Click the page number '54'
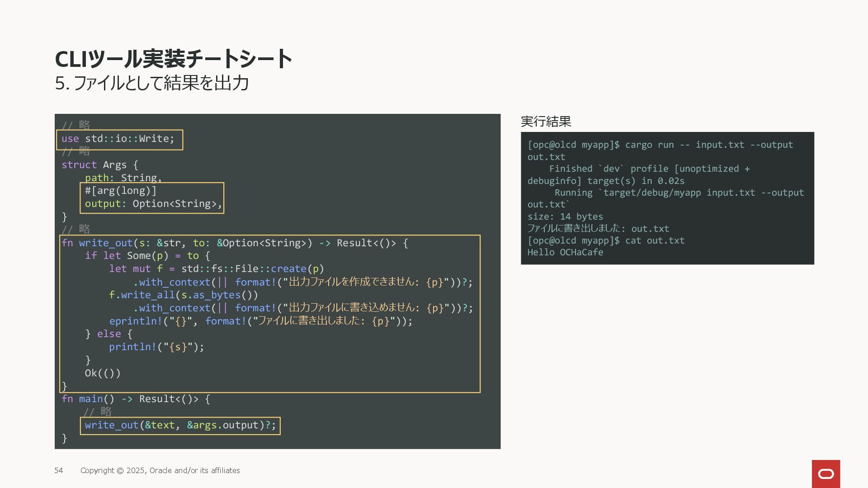The width and height of the screenshot is (868, 488). [59, 470]
